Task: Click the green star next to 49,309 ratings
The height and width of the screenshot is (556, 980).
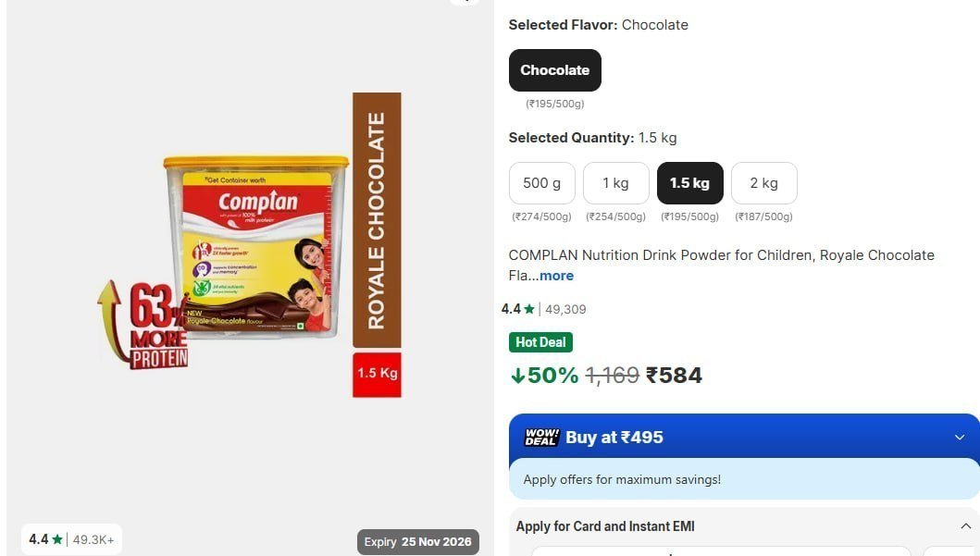Action: (x=529, y=309)
